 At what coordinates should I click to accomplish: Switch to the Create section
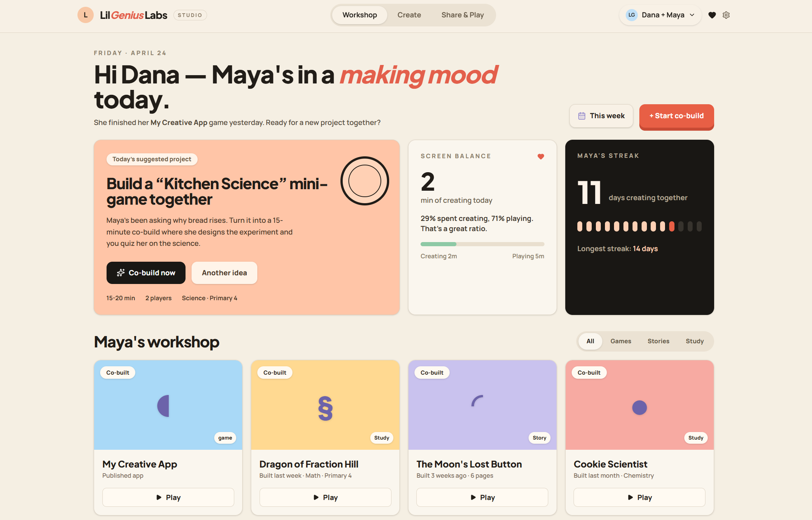coord(409,15)
